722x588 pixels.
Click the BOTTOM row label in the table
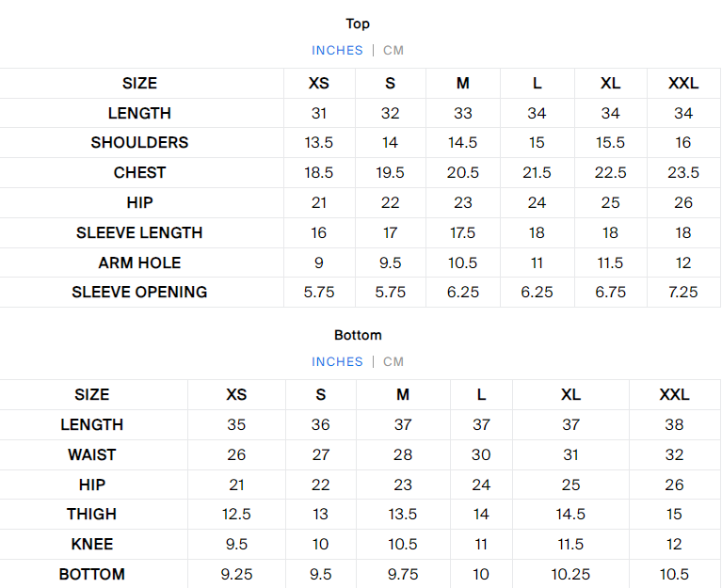click(x=92, y=574)
